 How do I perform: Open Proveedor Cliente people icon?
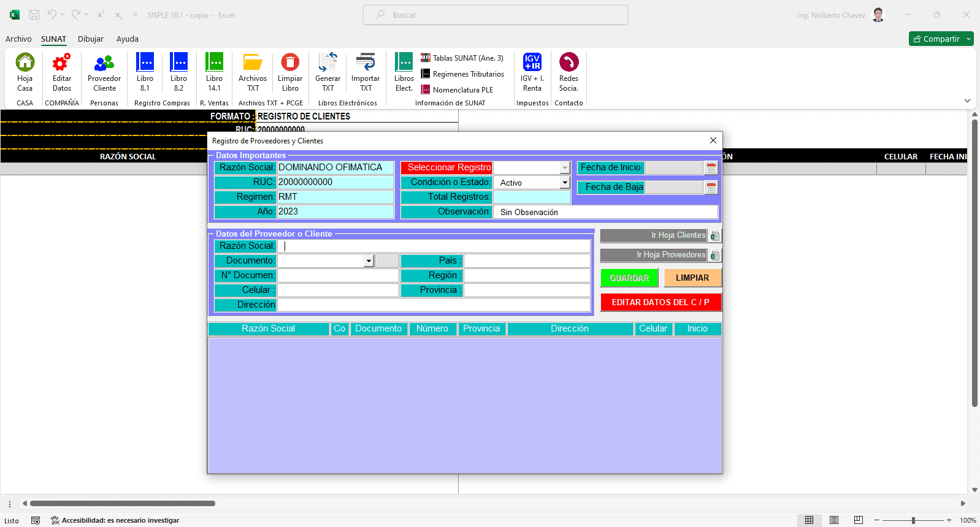pos(104,62)
